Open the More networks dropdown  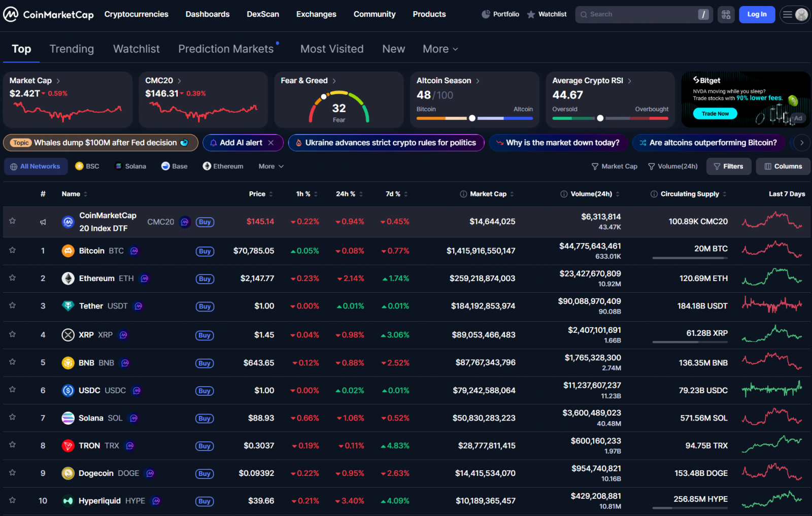[271, 166]
